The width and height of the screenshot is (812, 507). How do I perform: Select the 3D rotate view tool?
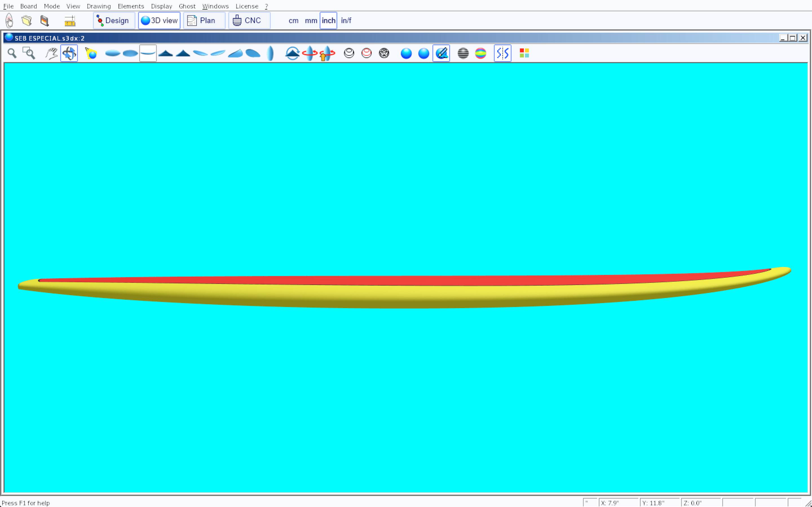point(69,53)
